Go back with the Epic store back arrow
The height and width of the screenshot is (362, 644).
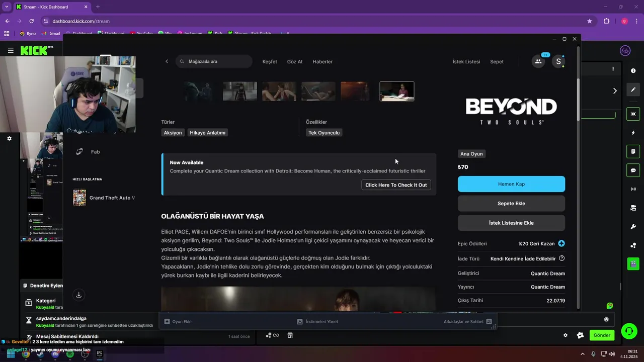click(167, 61)
